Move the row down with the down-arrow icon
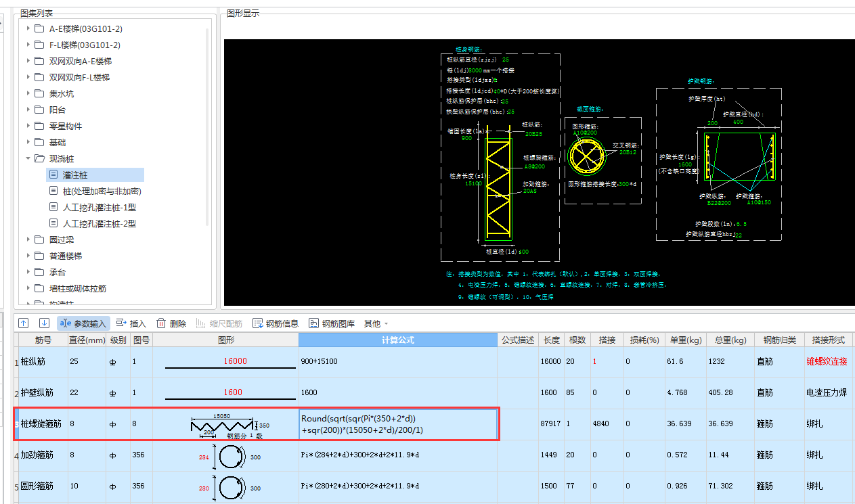 pos(44,323)
